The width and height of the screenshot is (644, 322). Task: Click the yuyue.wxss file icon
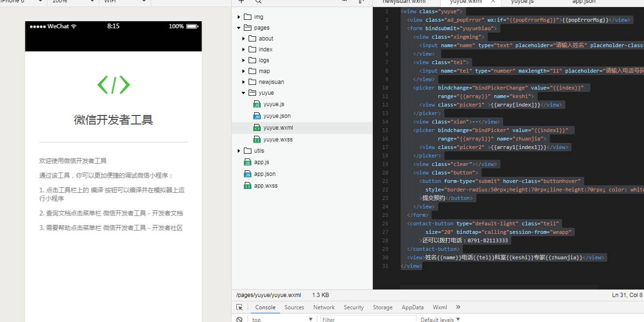tap(257, 140)
